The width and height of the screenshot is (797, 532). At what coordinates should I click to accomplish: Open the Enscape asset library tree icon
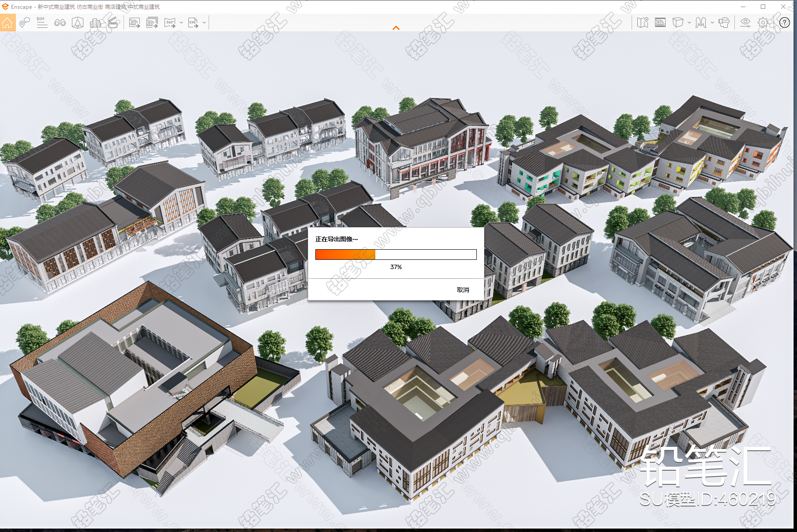click(78, 22)
